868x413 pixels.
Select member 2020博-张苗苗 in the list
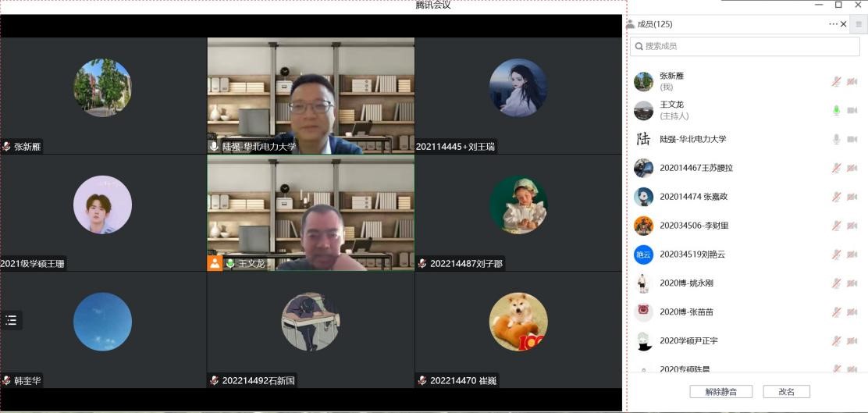pos(686,312)
